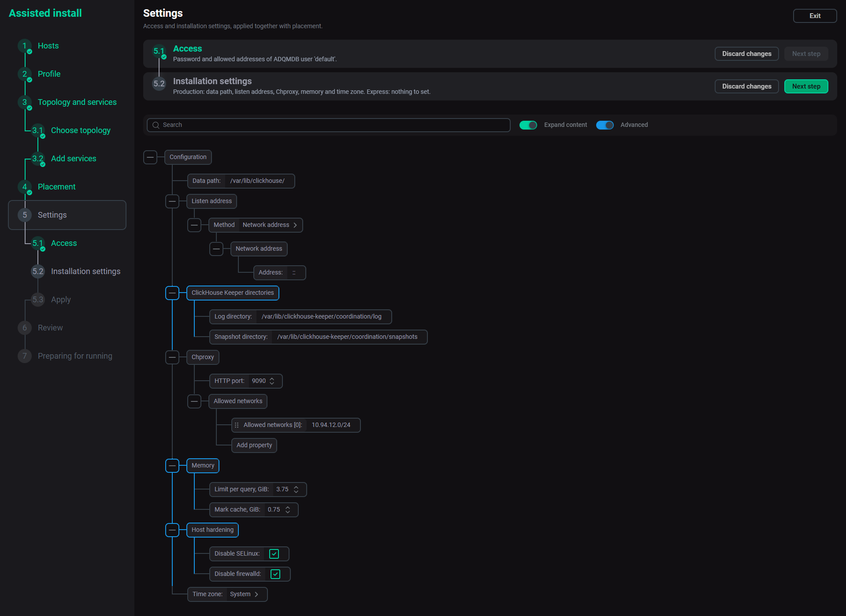This screenshot has width=846, height=616.
Task: Collapse the Chproxy node
Action: pyautogui.click(x=172, y=357)
